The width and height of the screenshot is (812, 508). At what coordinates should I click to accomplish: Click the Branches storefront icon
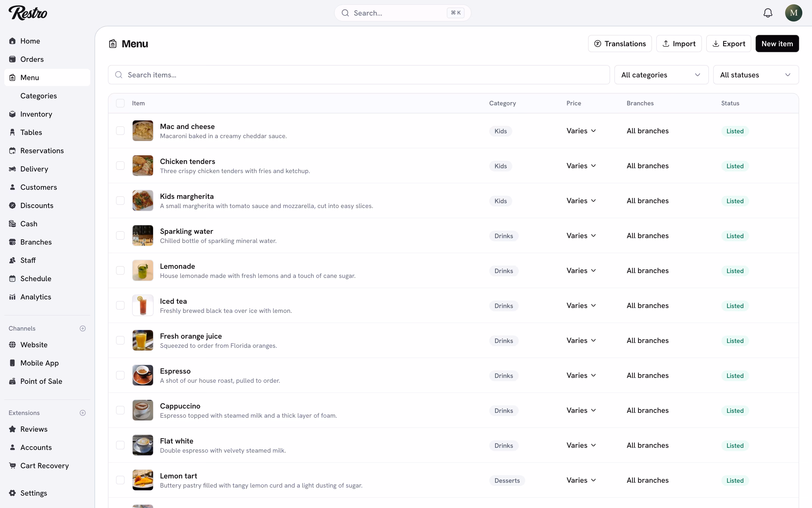12,242
